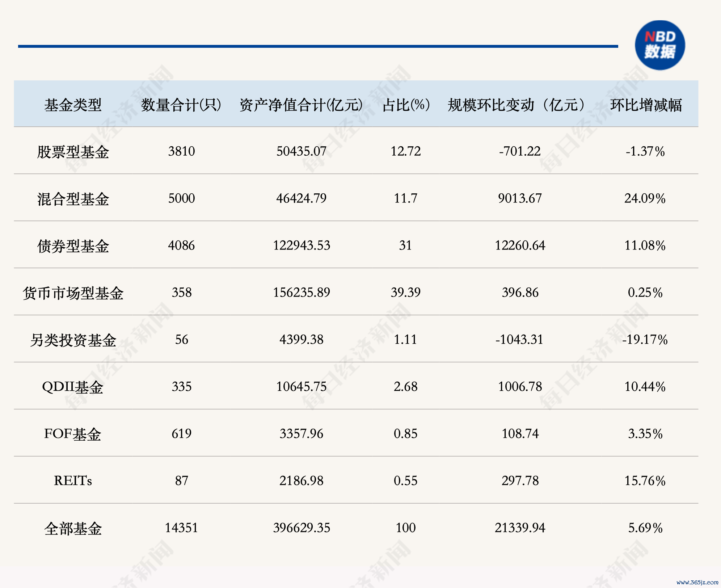The height and width of the screenshot is (588, 721).
Task: Select share percentage 2.68
Action: (x=405, y=386)
